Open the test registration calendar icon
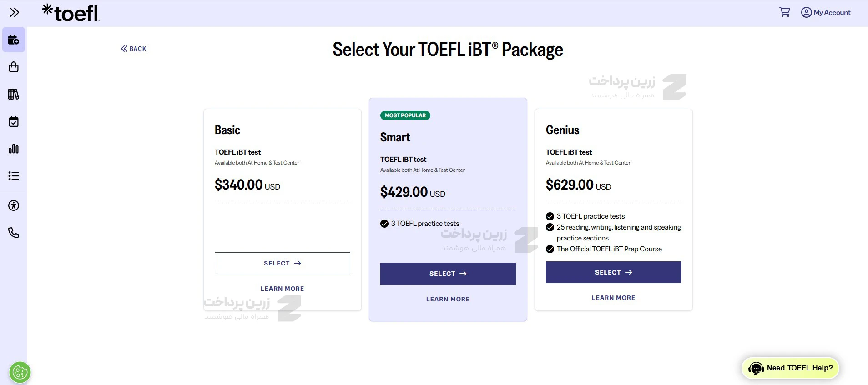The image size is (868, 385). (x=14, y=40)
